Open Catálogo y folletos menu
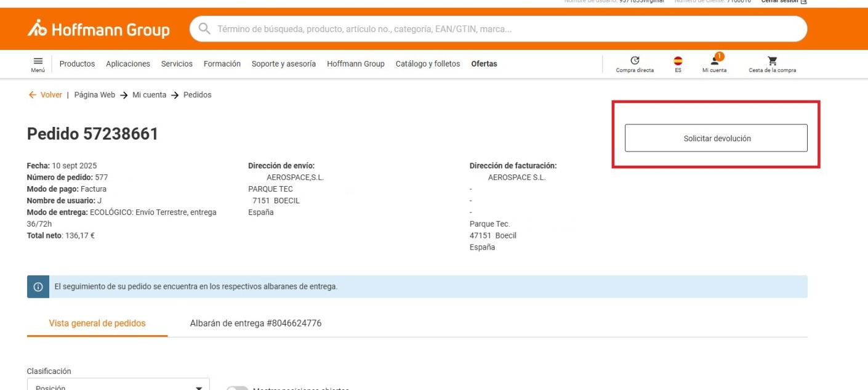 (427, 63)
